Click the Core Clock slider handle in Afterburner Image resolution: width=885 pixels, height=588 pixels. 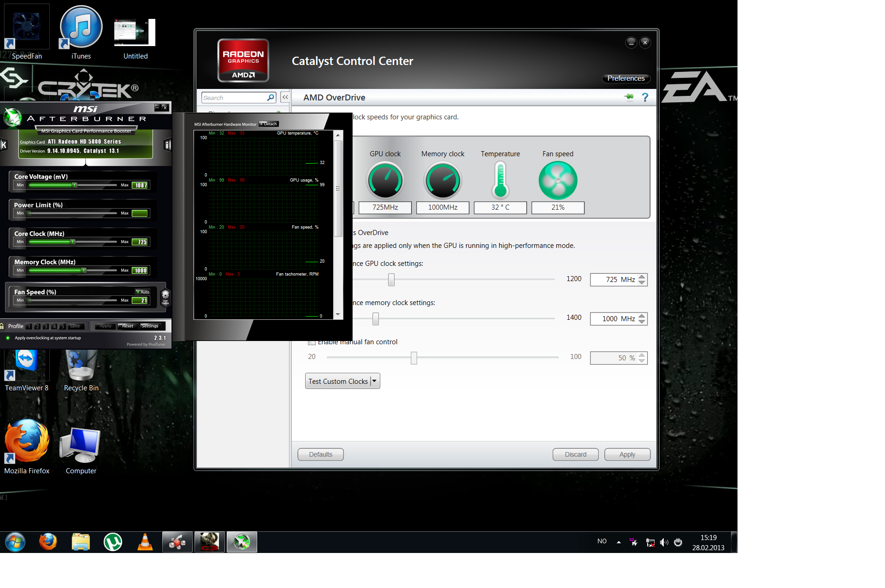point(72,241)
